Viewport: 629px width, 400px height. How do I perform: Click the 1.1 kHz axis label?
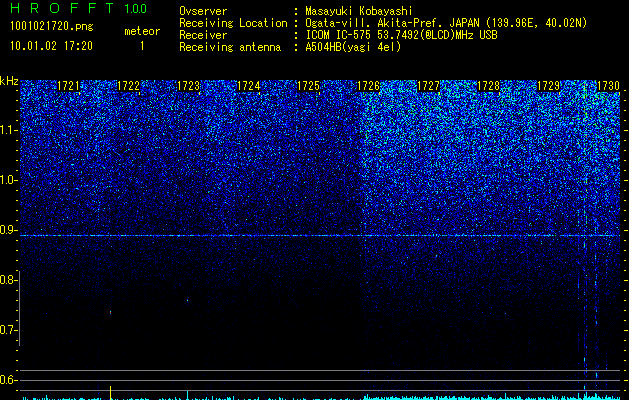8,130
